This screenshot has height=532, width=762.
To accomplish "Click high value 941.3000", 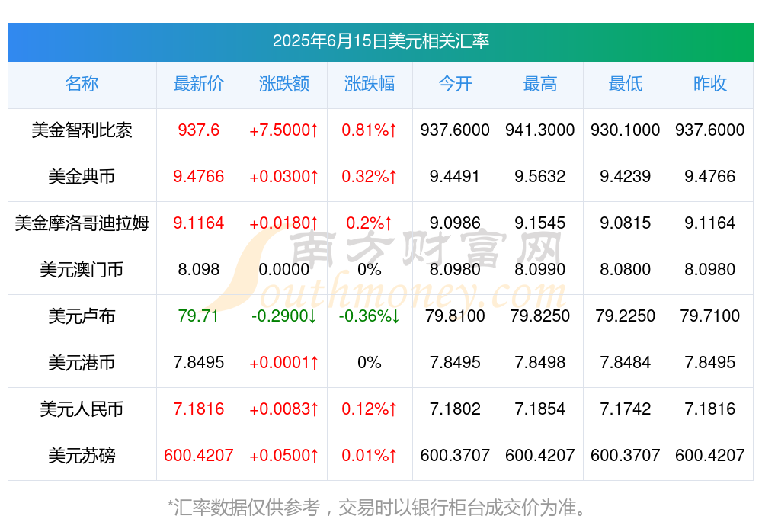I will 540,130.
